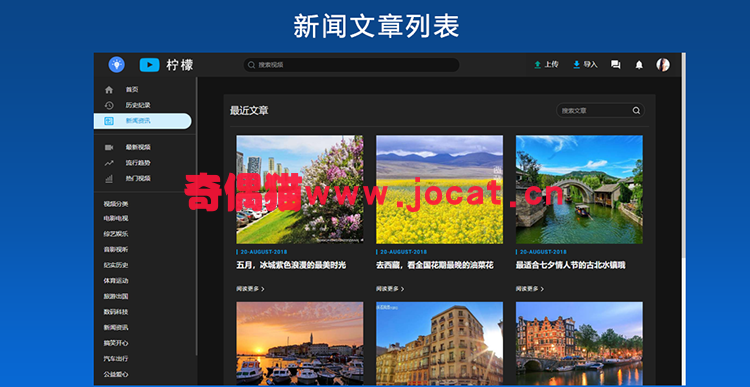
Task: Select 公益爱心 category
Action: click(116, 375)
